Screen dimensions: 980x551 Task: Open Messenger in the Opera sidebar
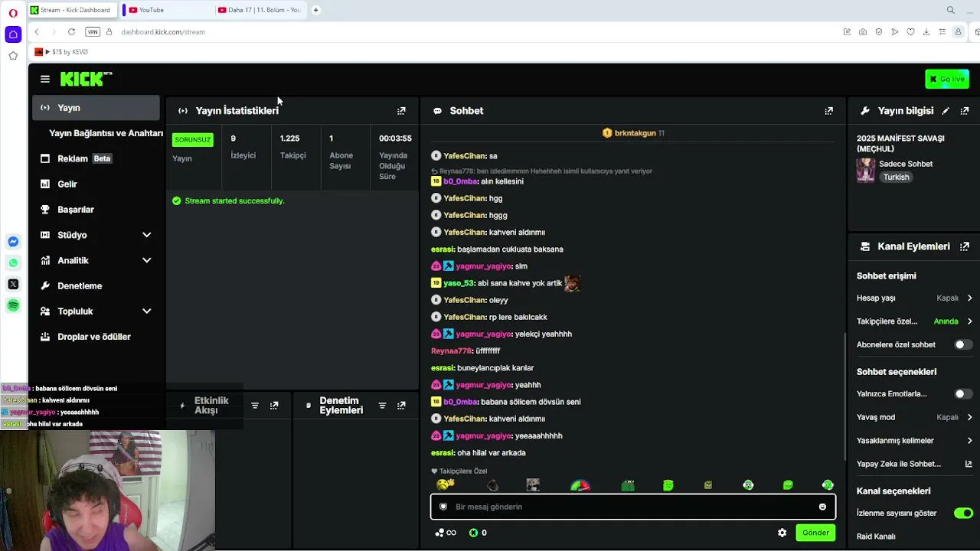point(13,242)
